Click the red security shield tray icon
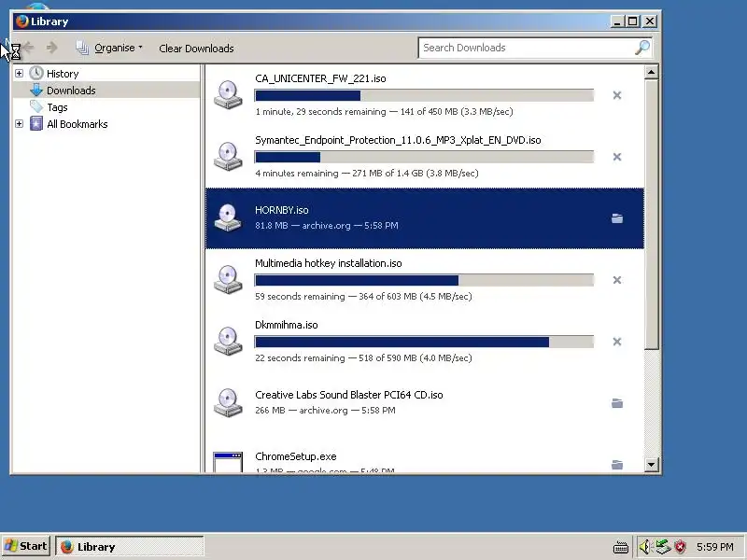Screen dimensions: 747x560 coord(681,547)
